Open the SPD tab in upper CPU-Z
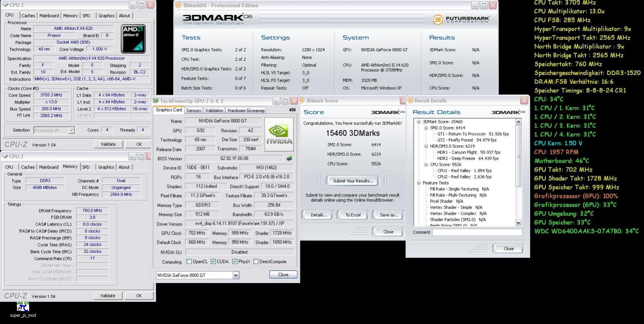 coord(86,16)
